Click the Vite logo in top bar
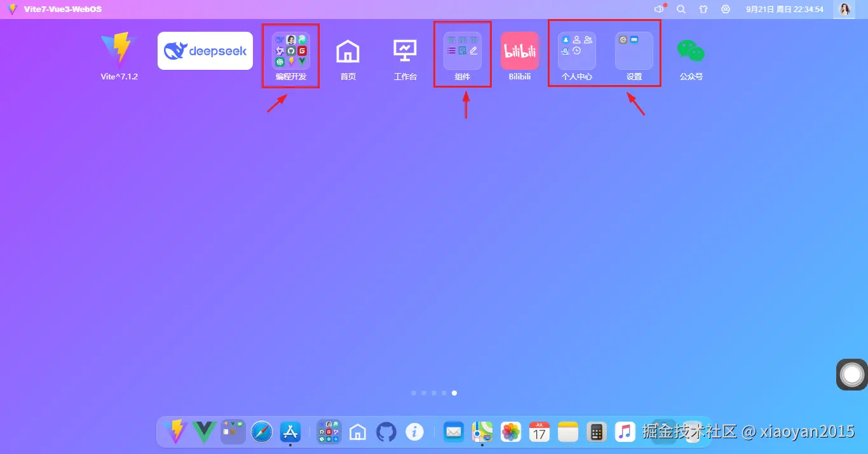 point(12,10)
